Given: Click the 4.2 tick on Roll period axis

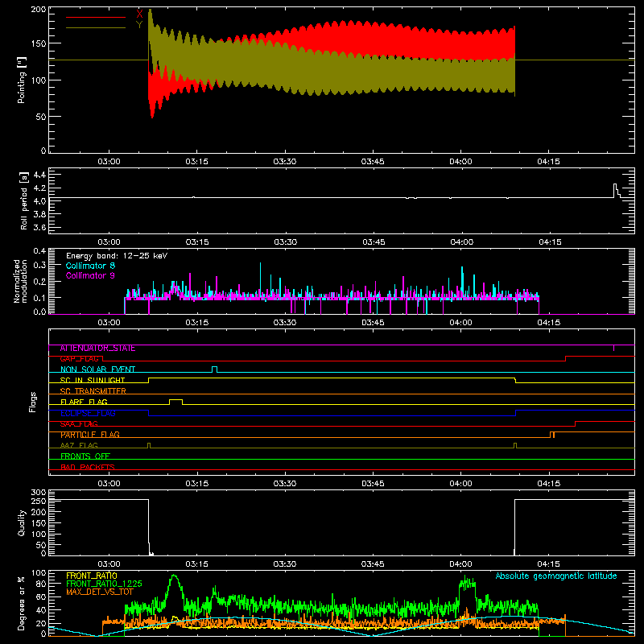Looking at the screenshot, I should (x=39, y=188).
